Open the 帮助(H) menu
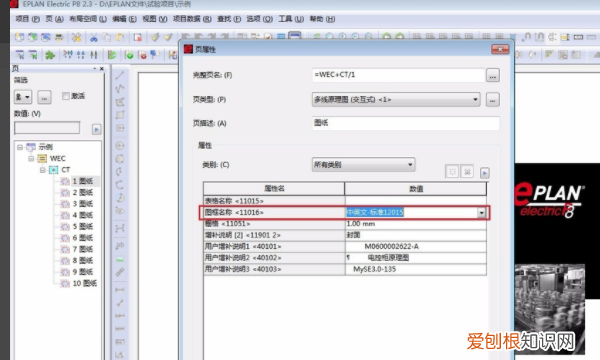 click(322, 19)
